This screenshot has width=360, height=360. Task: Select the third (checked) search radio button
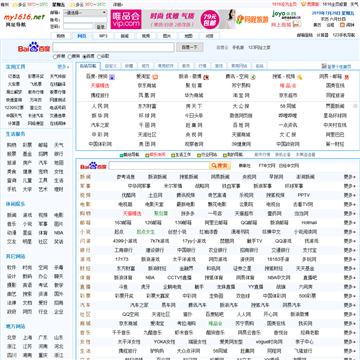coord(84,57)
